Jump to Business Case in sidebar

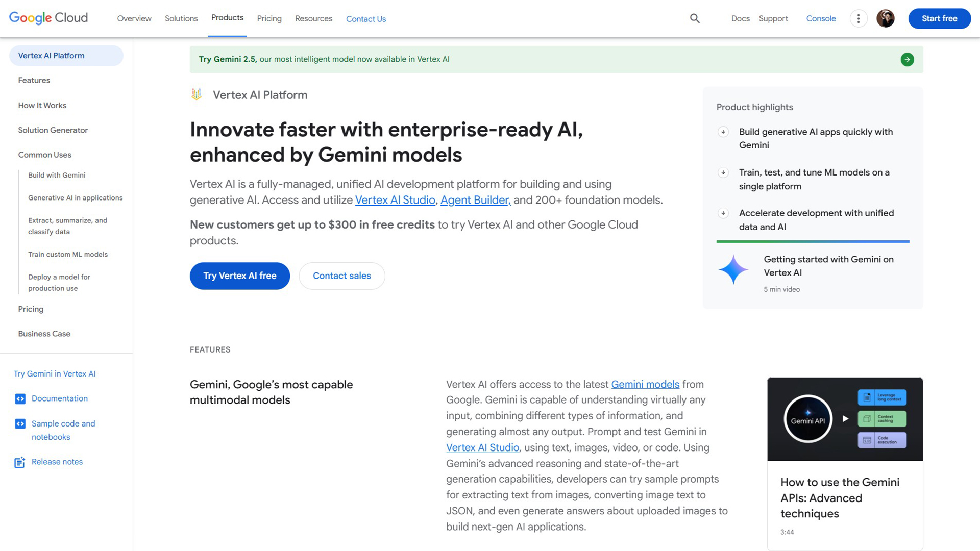click(44, 334)
